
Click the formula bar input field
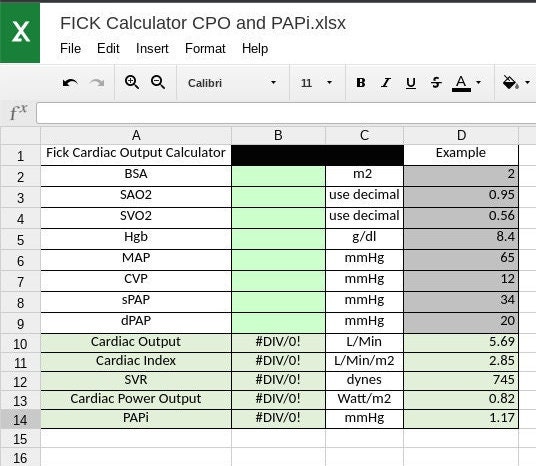coord(286,113)
